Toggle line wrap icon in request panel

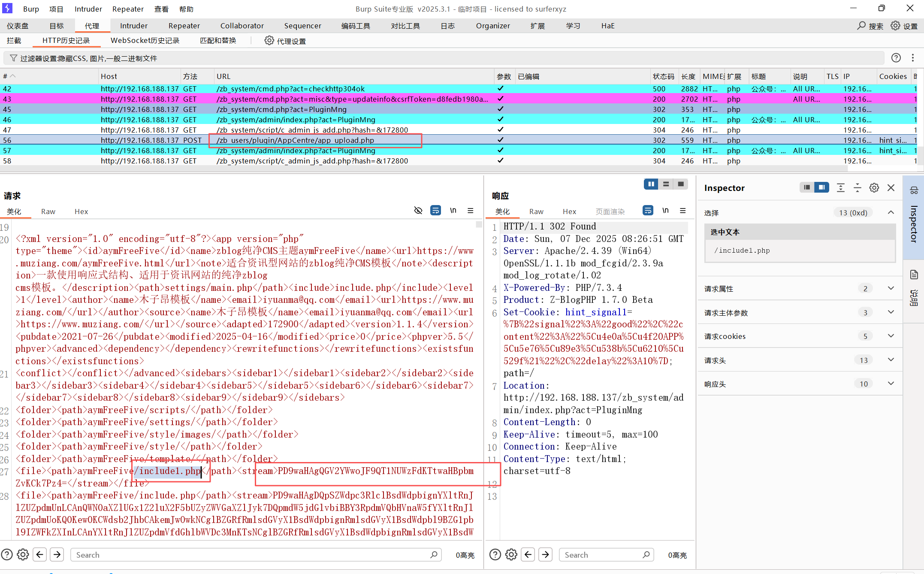[435, 210]
